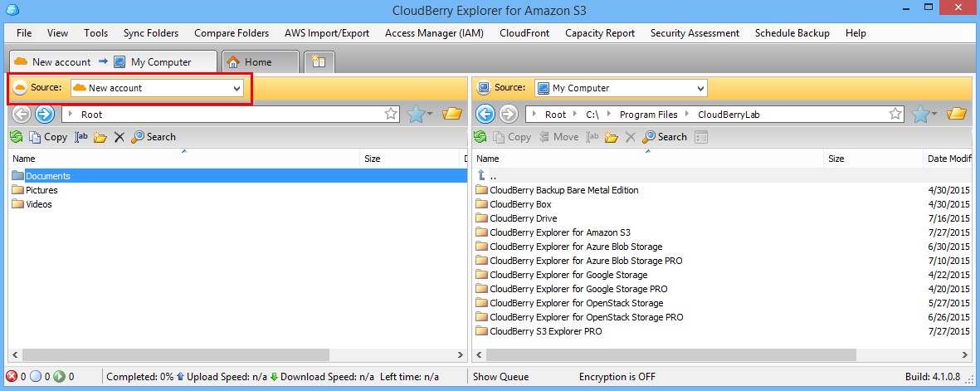Image resolution: width=980 pixels, height=391 pixels.
Task: Click the open folder icon in left pane
Action: (x=452, y=113)
